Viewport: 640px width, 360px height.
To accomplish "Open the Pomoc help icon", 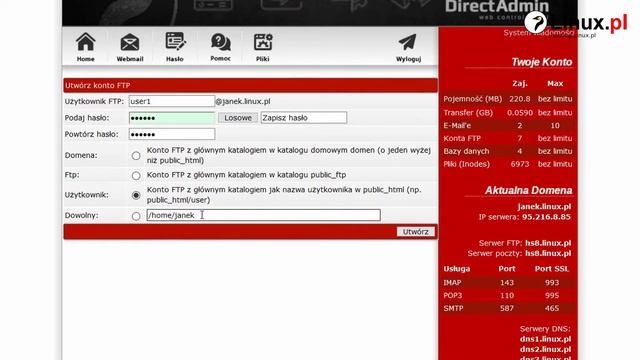I will click(x=220, y=42).
